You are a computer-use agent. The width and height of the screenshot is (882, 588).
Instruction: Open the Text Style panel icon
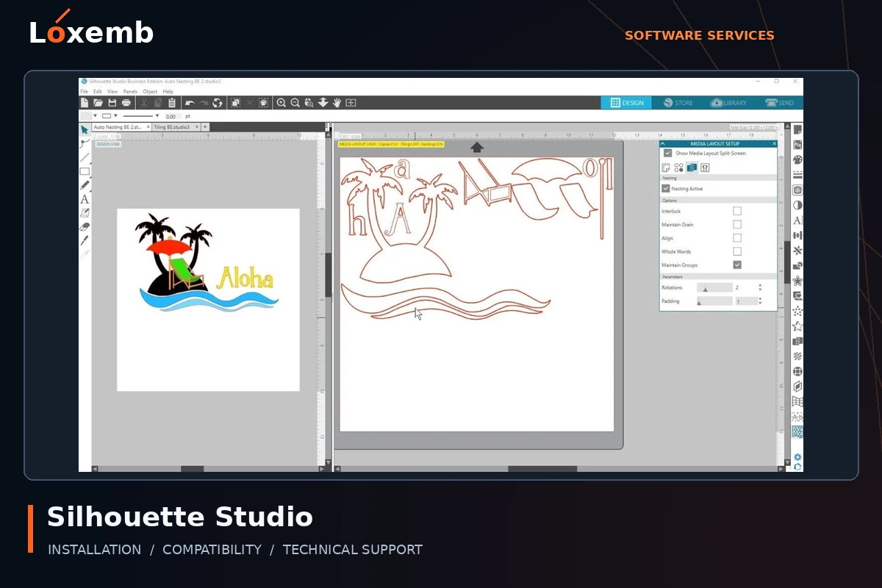point(797,220)
